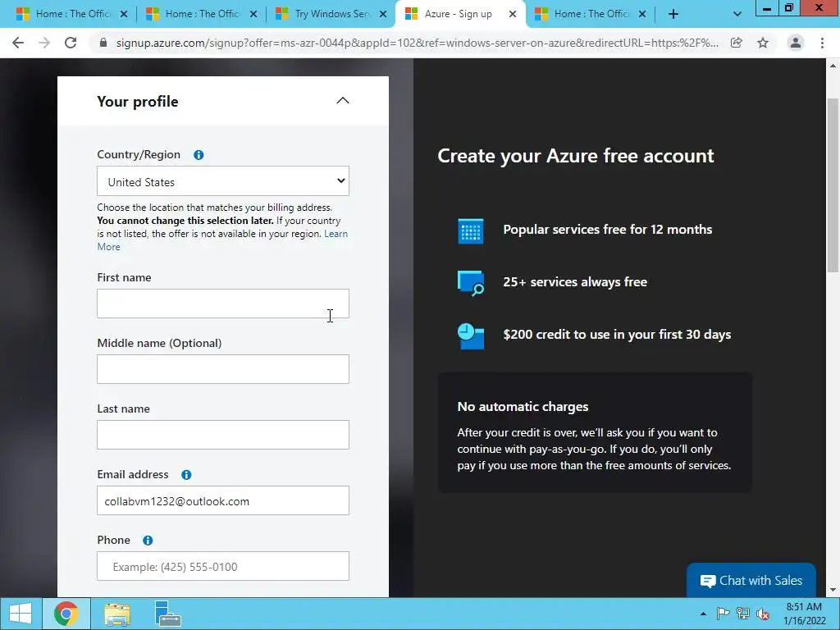
Task: Click the clock icon beside $200 credit
Action: (x=470, y=336)
